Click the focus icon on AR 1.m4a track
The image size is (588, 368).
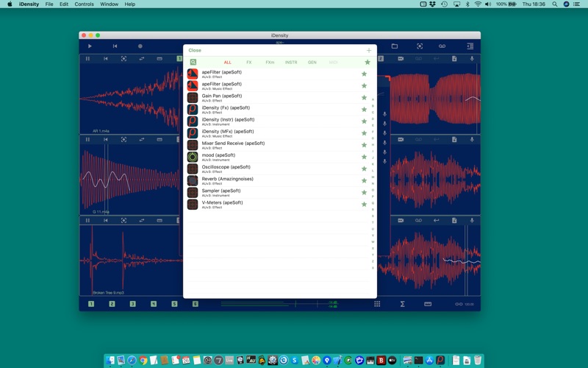coord(123,59)
